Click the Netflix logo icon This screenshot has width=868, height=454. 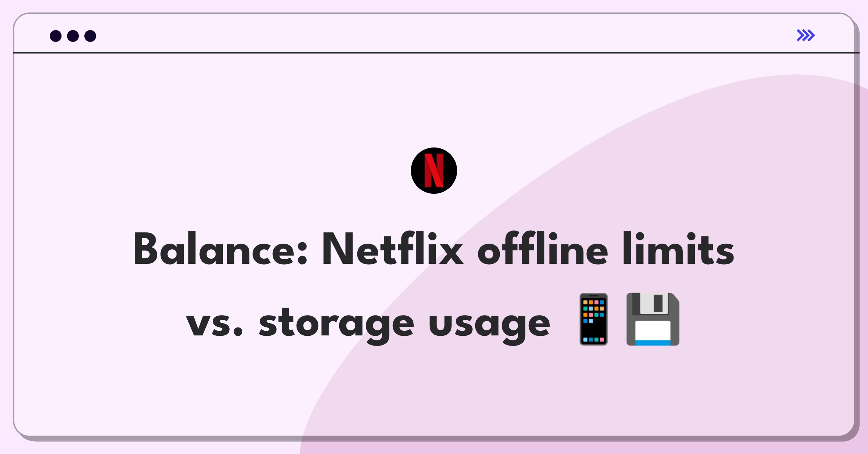click(433, 171)
